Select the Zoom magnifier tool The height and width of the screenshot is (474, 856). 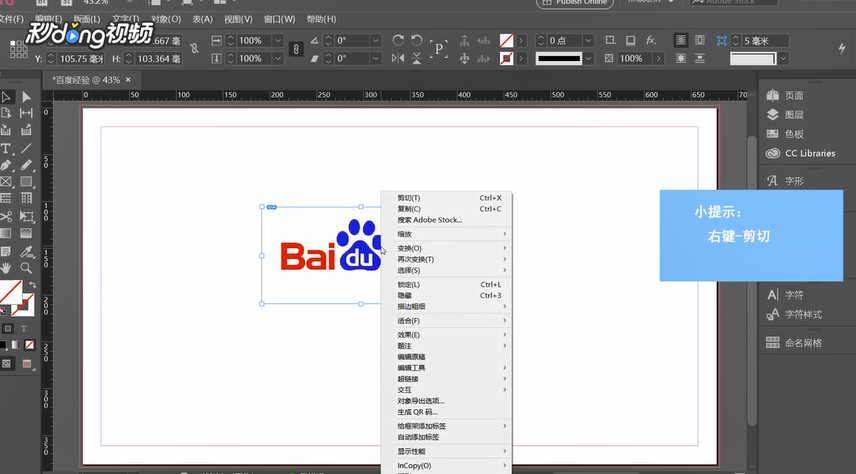pos(26,268)
